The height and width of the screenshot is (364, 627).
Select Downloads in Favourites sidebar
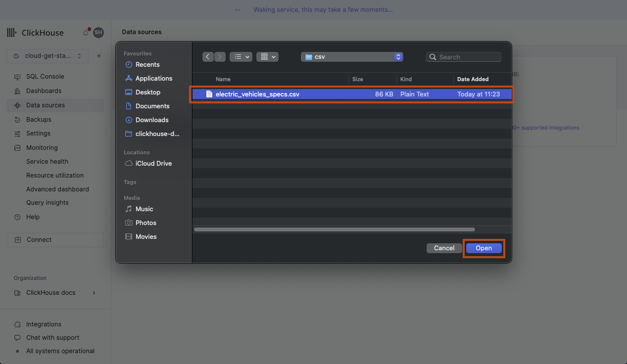(x=152, y=120)
